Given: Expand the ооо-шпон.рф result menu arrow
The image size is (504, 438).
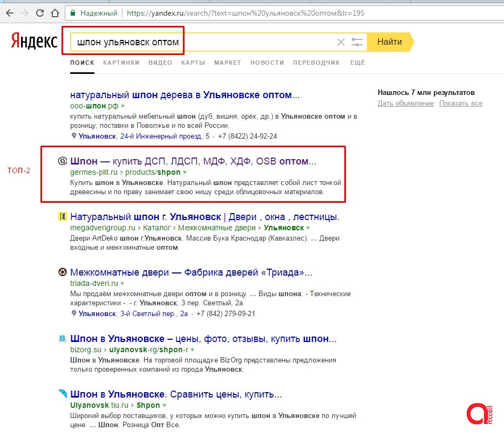Looking at the screenshot, I should pyautogui.click(x=122, y=106).
